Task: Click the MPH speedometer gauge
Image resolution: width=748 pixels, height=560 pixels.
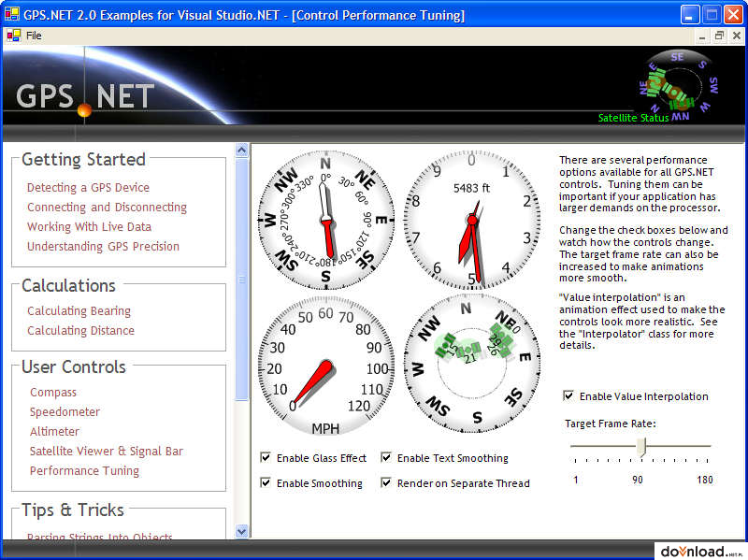Action: pyautogui.click(x=326, y=366)
